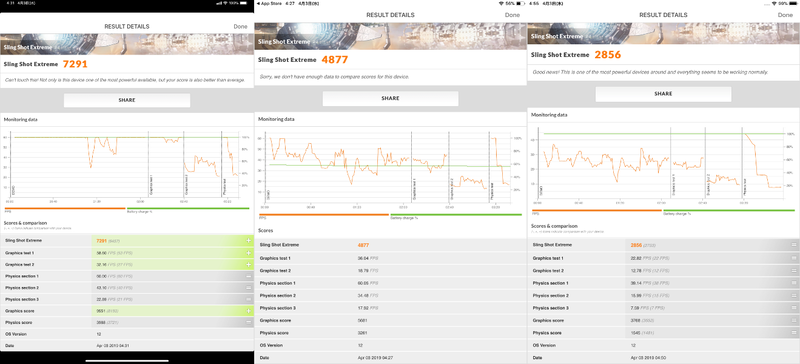800x364 pixels.
Task: Share the 4877 Sling Shot Extreme result
Action: [390, 99]
